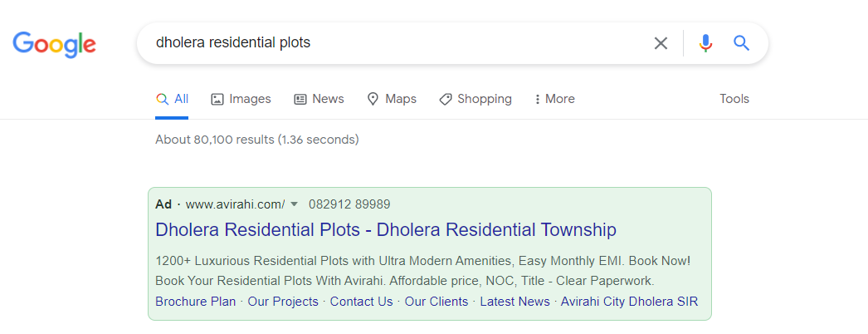Clear the search box with X icon
The width and height of the screenshot is (868, 334).
pyautogui.click(x=661, y=43)
